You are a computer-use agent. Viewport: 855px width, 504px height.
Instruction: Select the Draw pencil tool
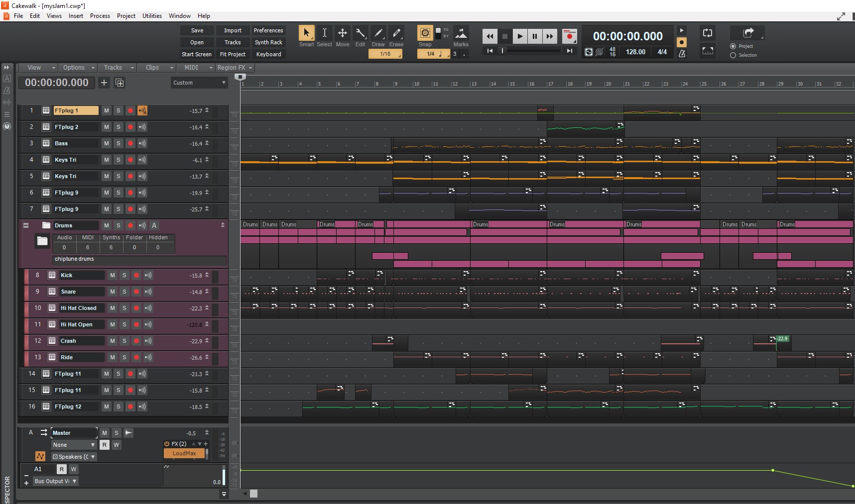coord(378,33)
